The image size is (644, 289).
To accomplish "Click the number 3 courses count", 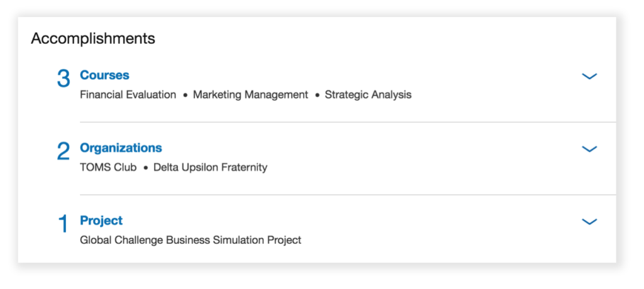I will point(64,79).
